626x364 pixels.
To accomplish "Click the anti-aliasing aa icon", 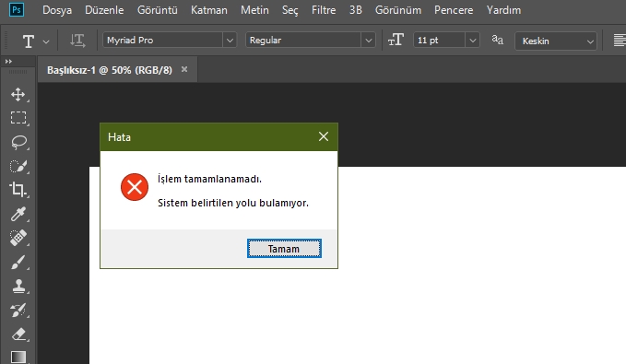I will tap(498, 40).
